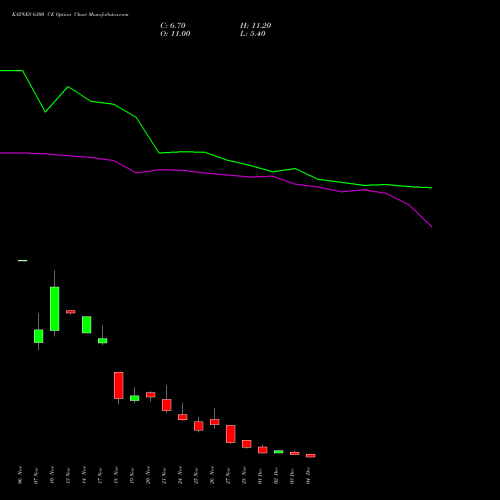Click the small green candle above 17 Nov
Viewport: 500px width, 500px height.
click(x=103, y=341)
